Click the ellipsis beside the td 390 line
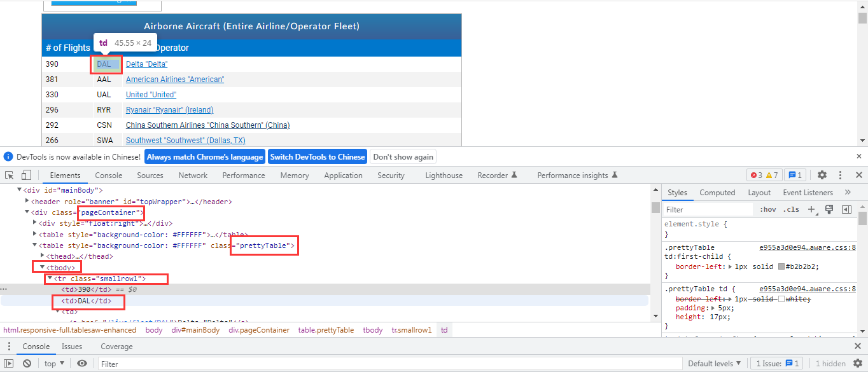This screenshot has width=868, height=372. (4, 289)
